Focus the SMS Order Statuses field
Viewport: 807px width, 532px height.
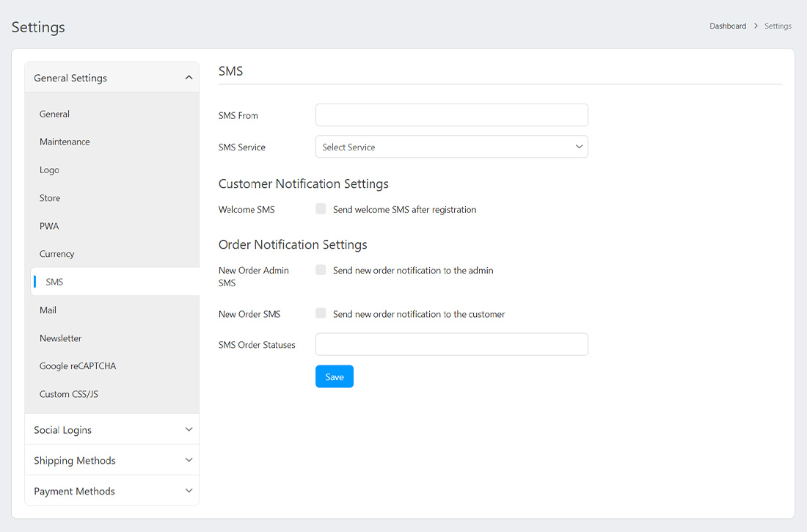[x=451, y=345]
